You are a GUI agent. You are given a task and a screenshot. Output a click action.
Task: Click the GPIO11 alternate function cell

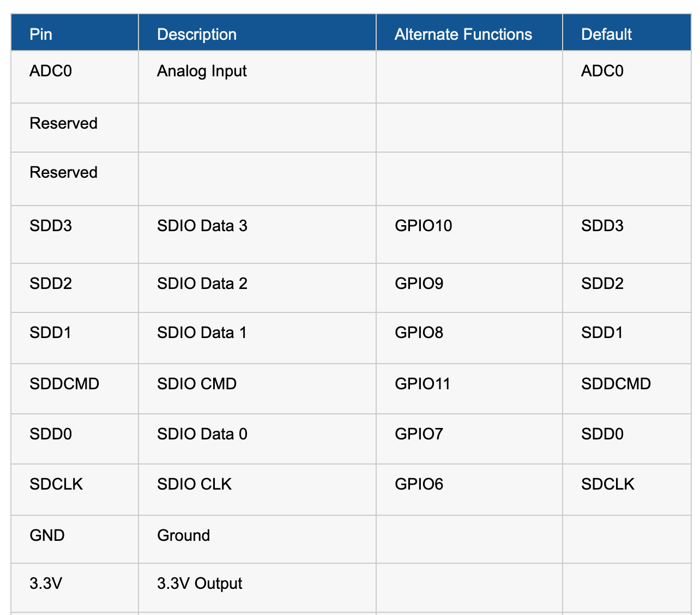tap(469, 389)
